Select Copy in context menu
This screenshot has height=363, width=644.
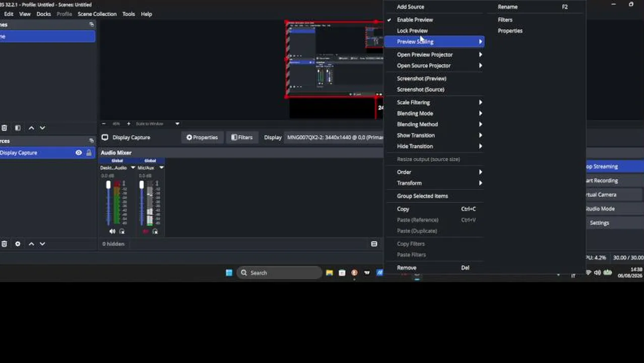pyautogui.click(x=434, y=209)
